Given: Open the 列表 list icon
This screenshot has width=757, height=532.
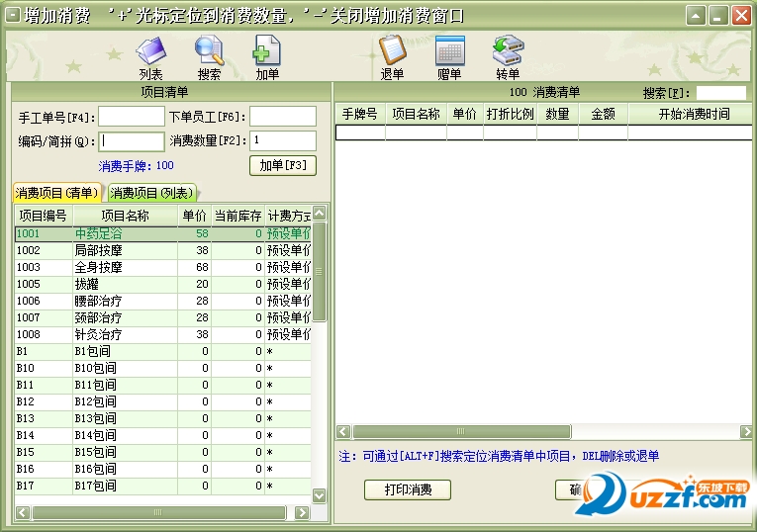Looking at the screenshot, I should (x=151, y=57).
